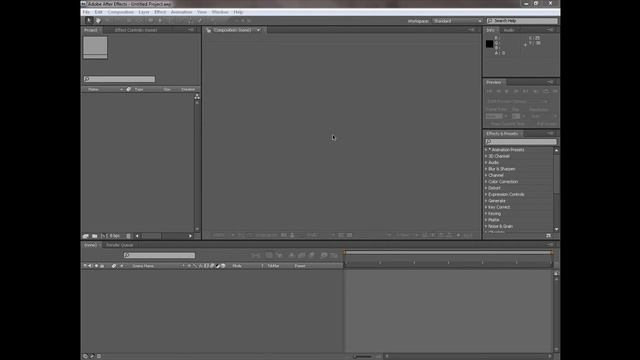
Task: Open the Composition panel options menu
Action: point(472,30)
